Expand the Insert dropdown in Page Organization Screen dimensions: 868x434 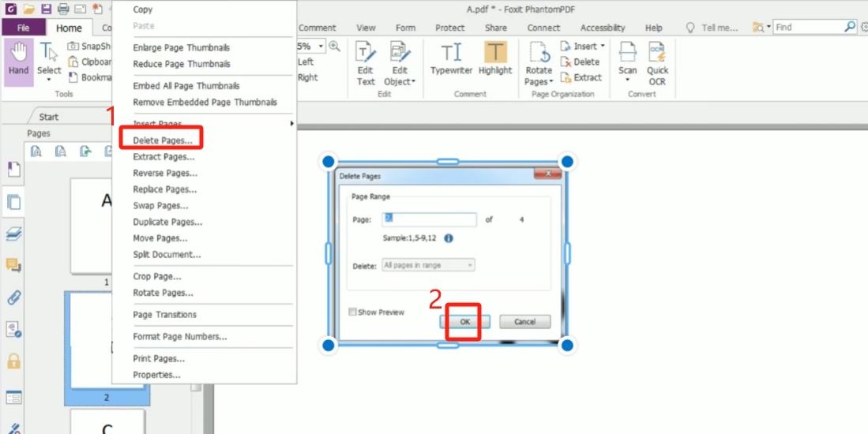click(x=602, y=47)
